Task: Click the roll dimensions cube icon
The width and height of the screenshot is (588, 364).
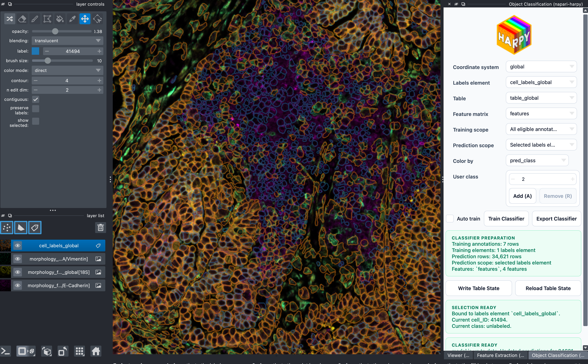Action: 47,351
